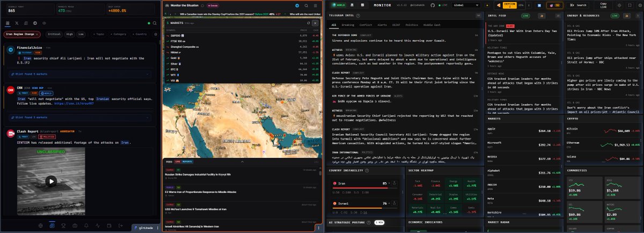Collapse the Feed panel with chevron
Screen dimensions: 644x233
pyautogui.click(x=241, y=161)
